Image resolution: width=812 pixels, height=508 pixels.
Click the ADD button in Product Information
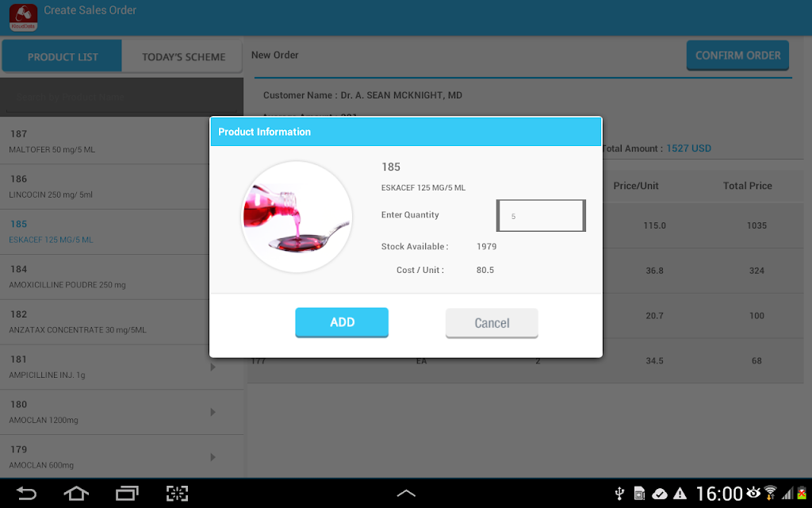(342, 322)
